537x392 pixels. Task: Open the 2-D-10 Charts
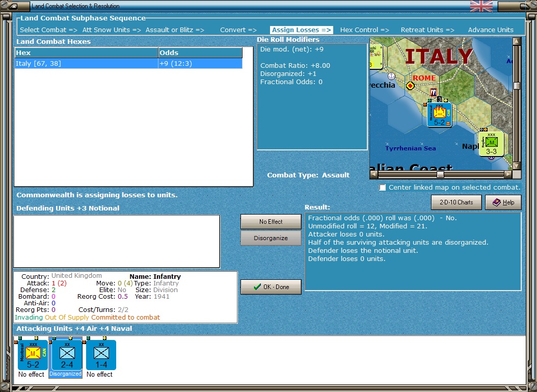click(456, 202)
